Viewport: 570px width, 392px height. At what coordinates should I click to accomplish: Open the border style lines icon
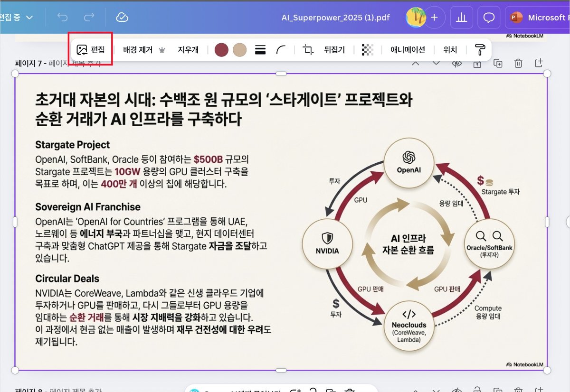[260, 49]
